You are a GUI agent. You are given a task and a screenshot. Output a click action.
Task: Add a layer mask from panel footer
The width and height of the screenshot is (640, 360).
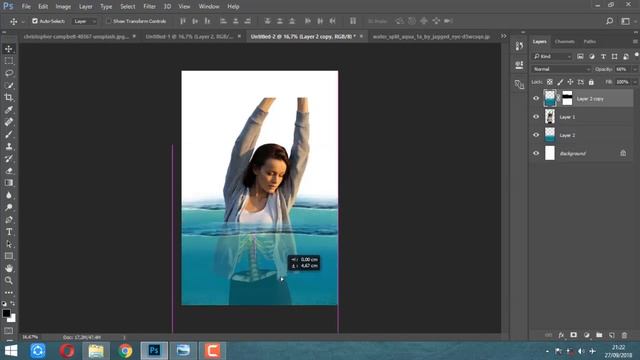pyautogui.click(x=573, y=335)
